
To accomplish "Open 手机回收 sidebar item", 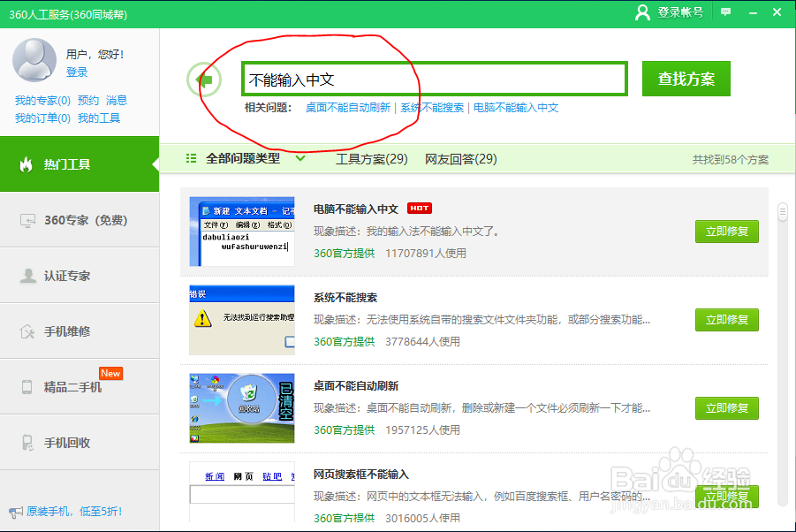I will 80,442.
